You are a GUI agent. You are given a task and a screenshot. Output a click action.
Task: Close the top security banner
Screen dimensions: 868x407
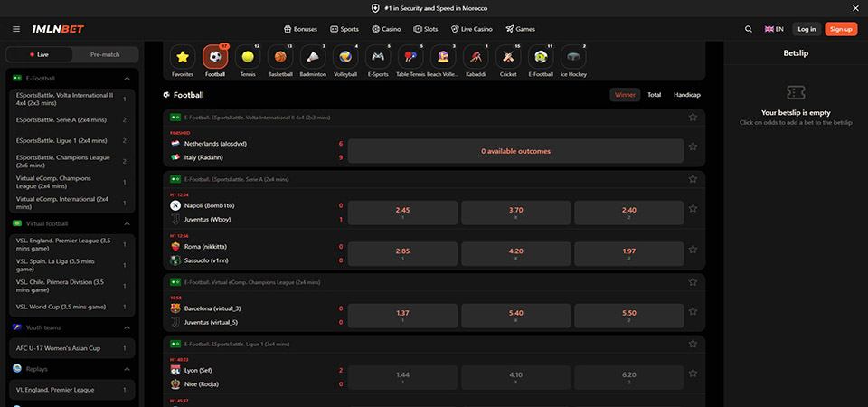(854, 8)
